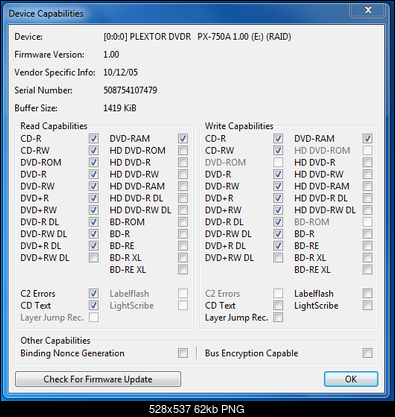395x417 pixels.
Task: Toggle HD DVD-R checkbox under Read Capabilities
Action: pyautogui.click(x=183, y=162)
